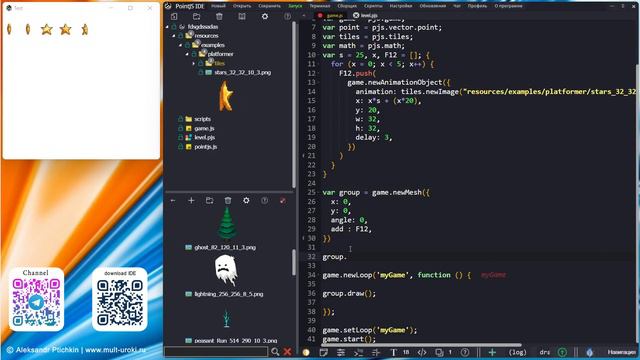The image size is (640, 360).
Task: Click the green plus icon in bottom bar
Action: click(492, 352)
